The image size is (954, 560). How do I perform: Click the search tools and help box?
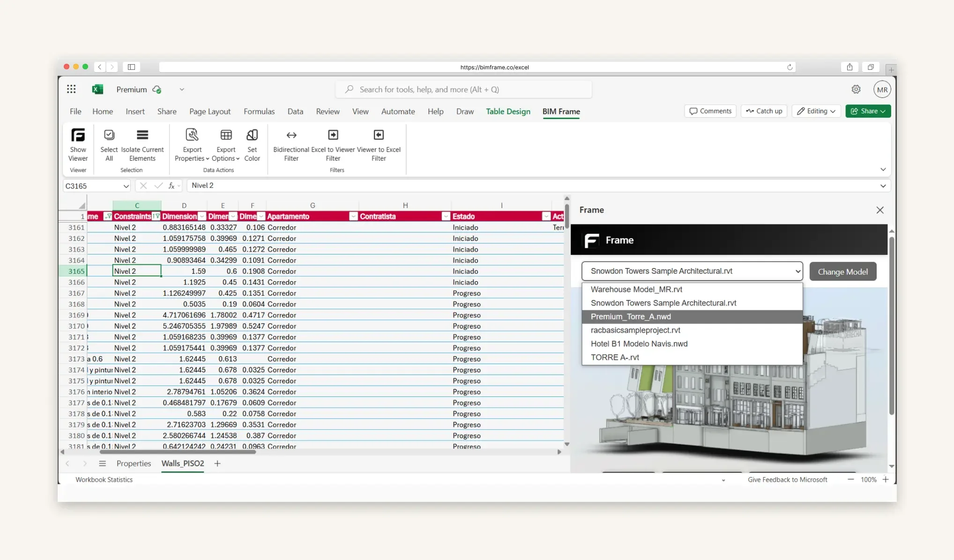(463, 90)
